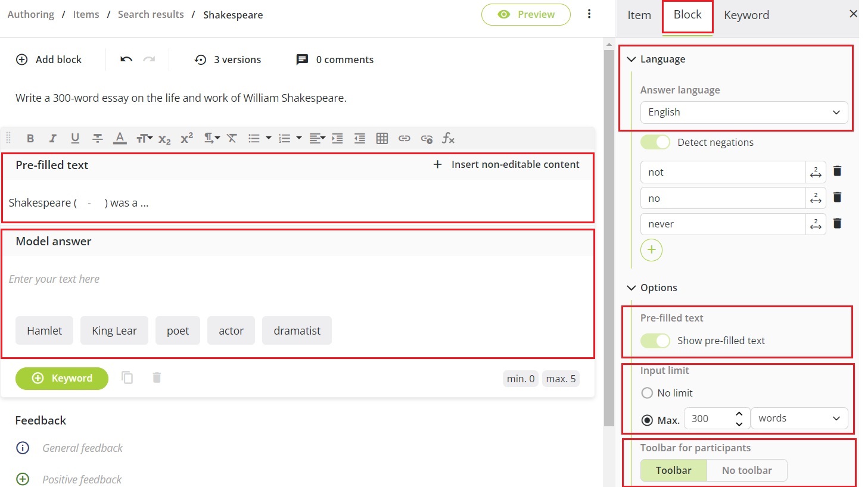Insert a table into the editor

[x=382, y=138]
